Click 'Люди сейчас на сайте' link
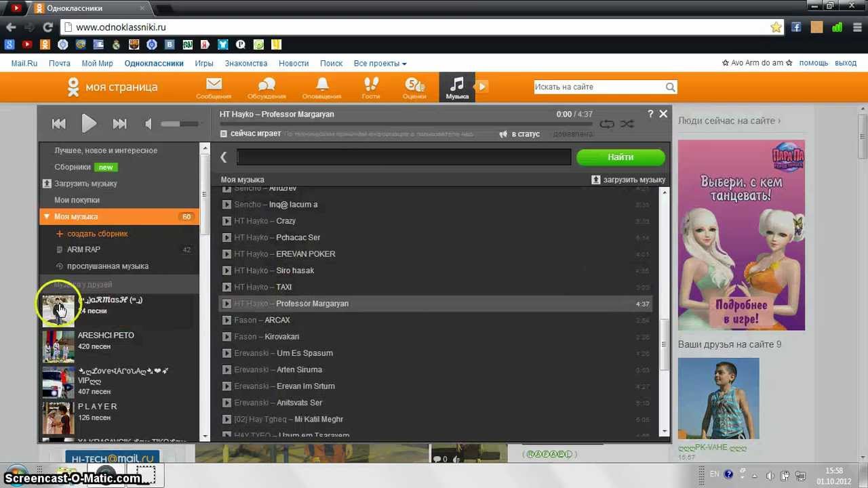This screenshot has height=488, width=868. click(x=729, y=121)
